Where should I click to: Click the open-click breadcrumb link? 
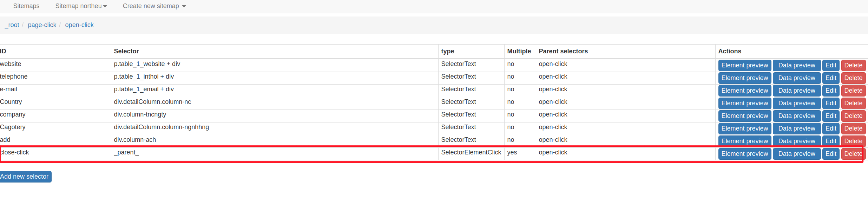tap(79, 25)
